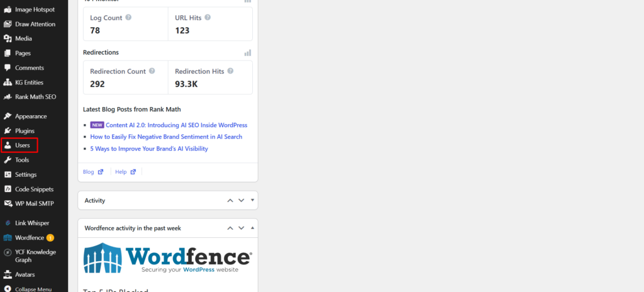Move the Activity widget up
Image resolution: width=644 pixels, height=292 pixels.
coord(230,201)
